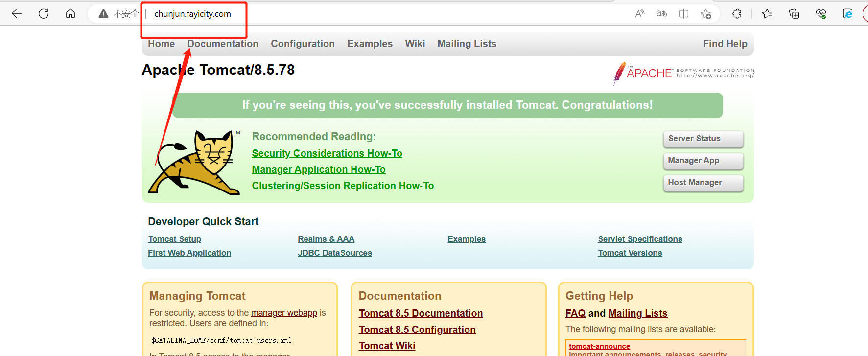868x356 pixels.
Task: Translate this page with the translate icon
Action: coord(661,14)
